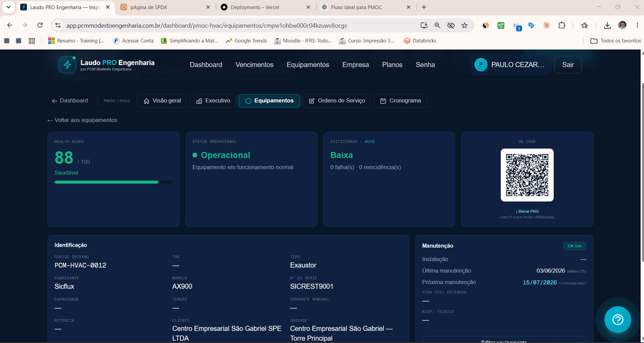Open the Databricks bookmark
The image size is (644, 343).
pyautogui.click(x=420, y=41)
